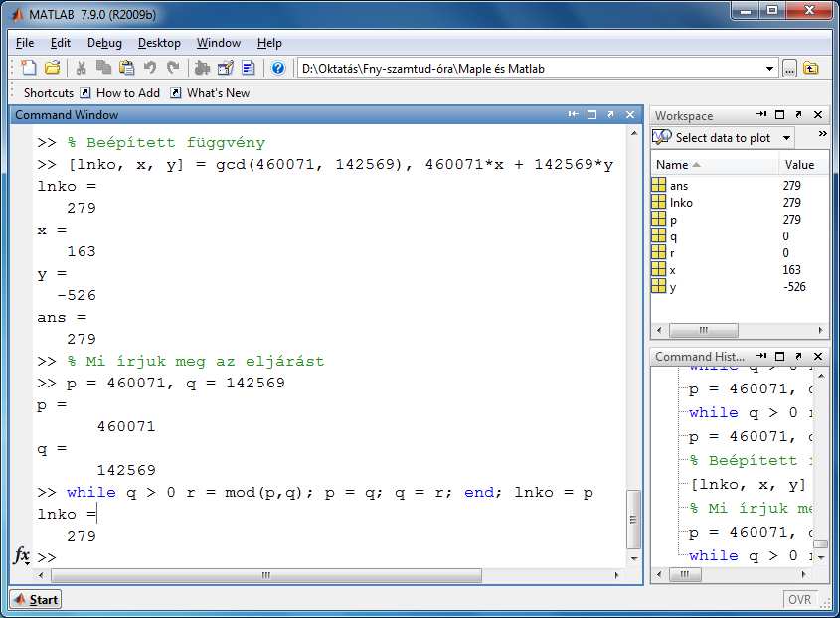Select '[lnko, x, y]' entry in Command History

(x=748, y=485)
